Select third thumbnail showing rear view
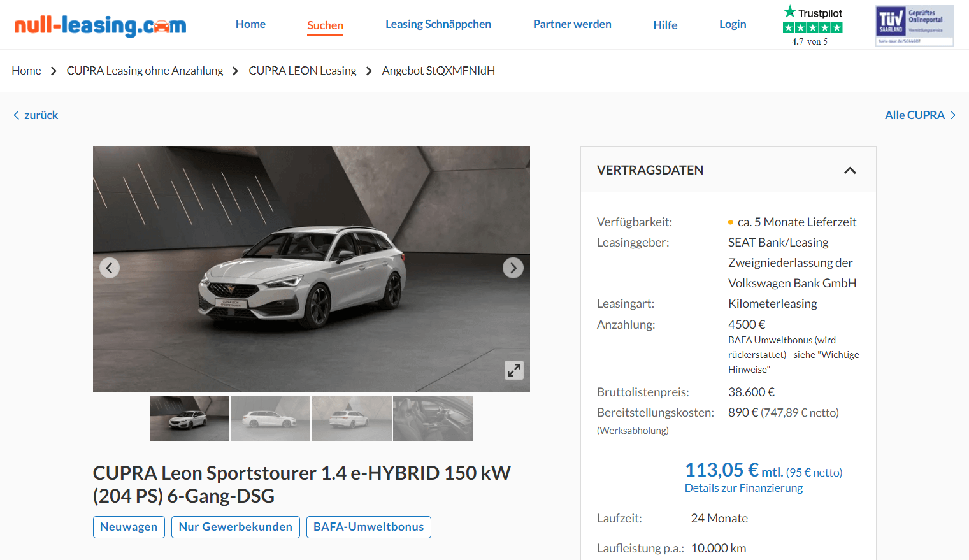Viewport: 969px width, 560px height. (x=352, y=419)
